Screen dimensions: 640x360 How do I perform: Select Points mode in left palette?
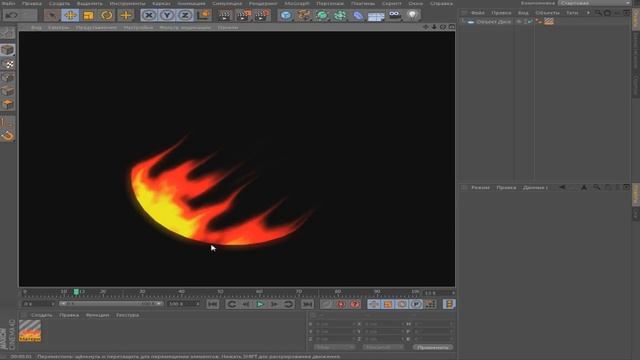[8, 78]
